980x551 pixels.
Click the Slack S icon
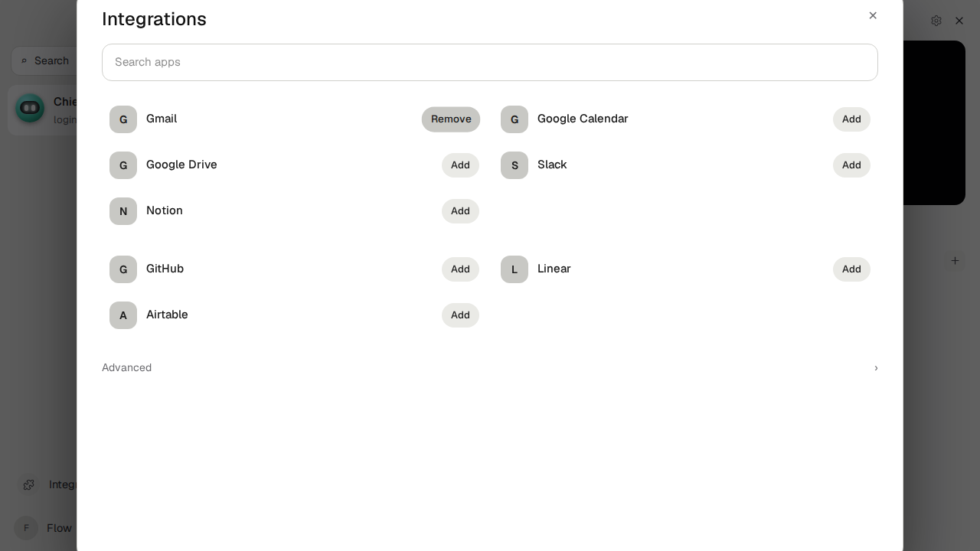click(514, 165)
